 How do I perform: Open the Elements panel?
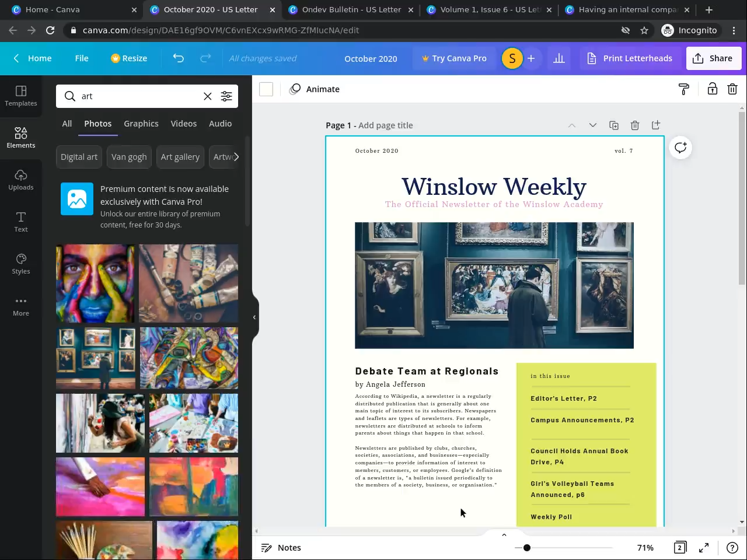coord(21,138)
